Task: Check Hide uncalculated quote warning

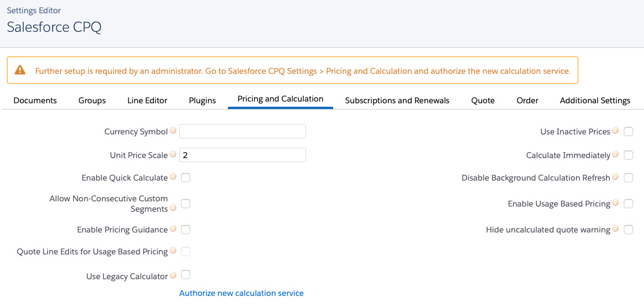Action: pos(628,230)
